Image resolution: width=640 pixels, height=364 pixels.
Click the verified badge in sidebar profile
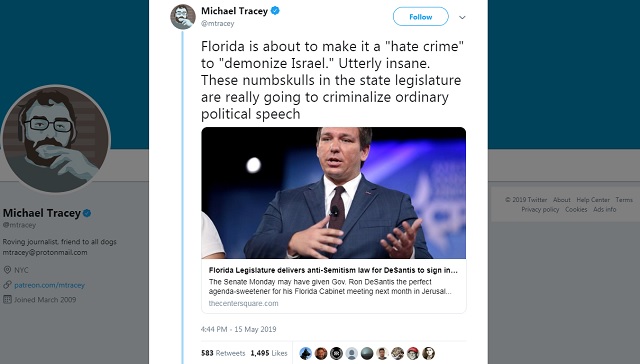click(87, 213)
